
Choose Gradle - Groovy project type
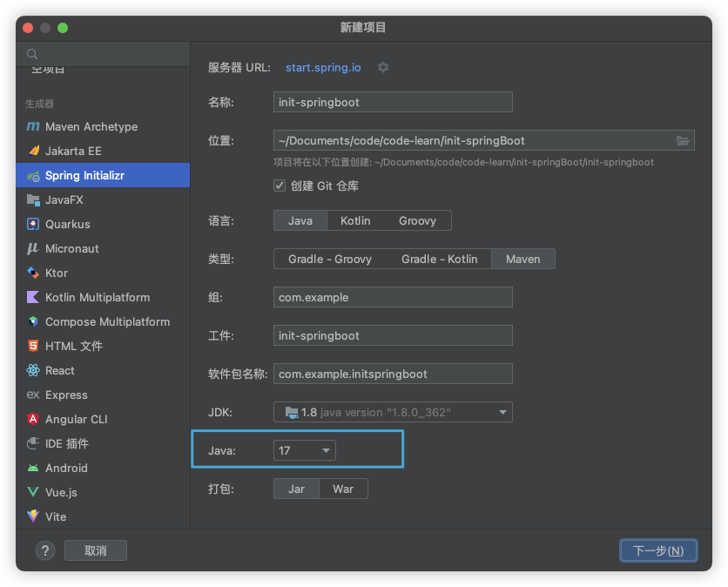click(x=330, y=260)
